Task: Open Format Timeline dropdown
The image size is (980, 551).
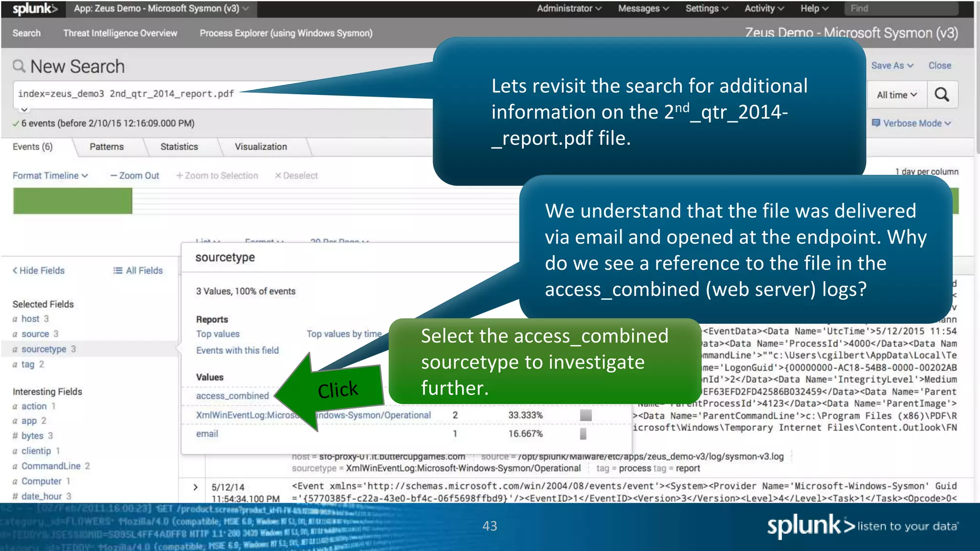Action: pos(50,176)
